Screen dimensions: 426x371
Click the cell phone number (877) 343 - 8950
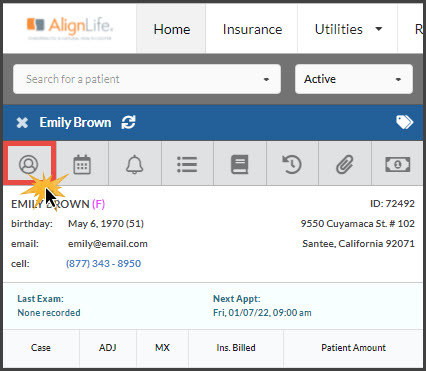click(103, 263)
